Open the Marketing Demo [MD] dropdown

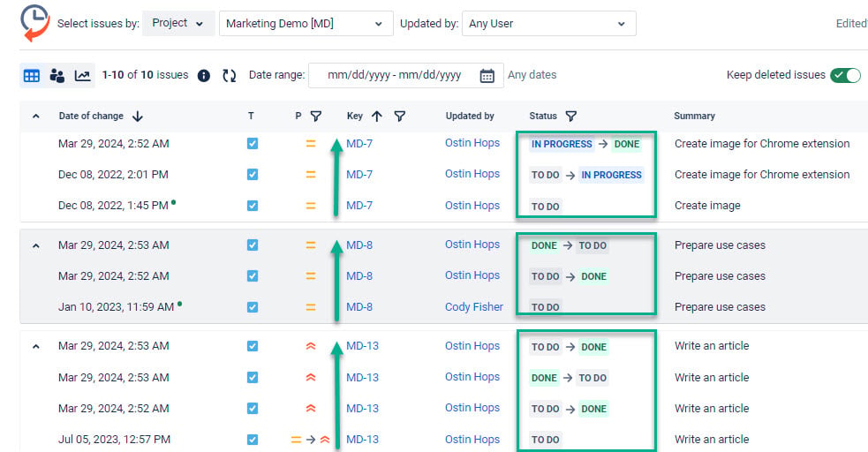[306, 24]
